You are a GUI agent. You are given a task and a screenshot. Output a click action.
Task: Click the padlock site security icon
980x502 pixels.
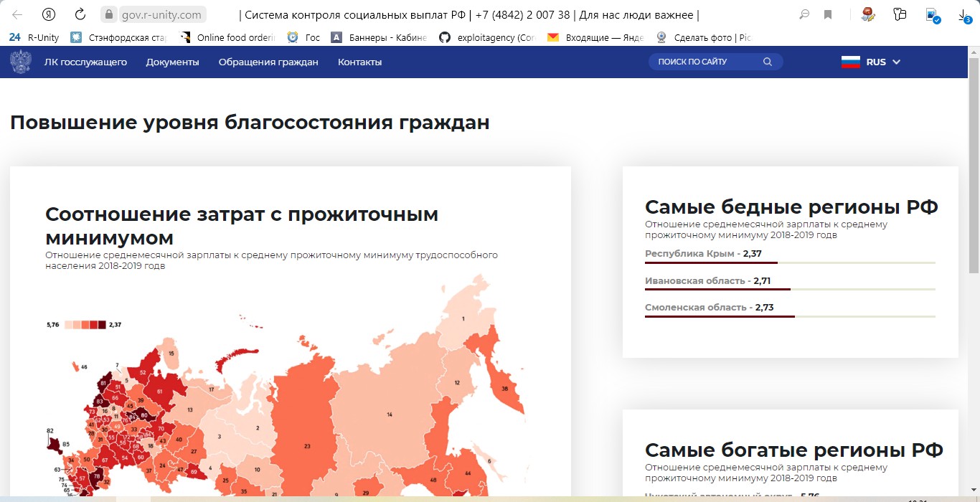109,14
